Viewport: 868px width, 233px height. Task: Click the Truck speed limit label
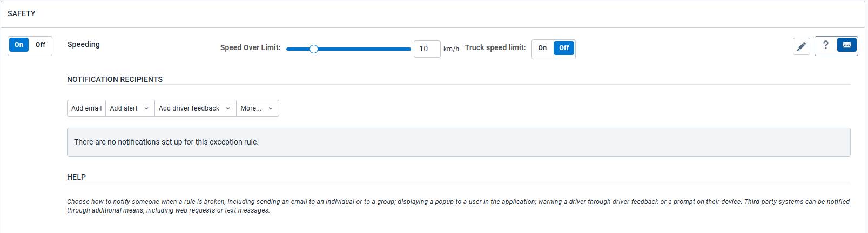(495, 47)
